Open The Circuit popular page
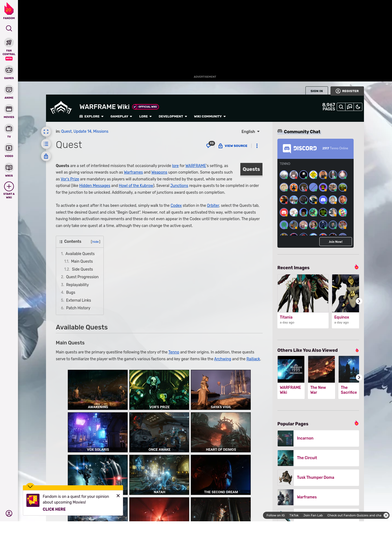This screenshot has height=545, width=392. pyautogui.click(x=318, y=458)
